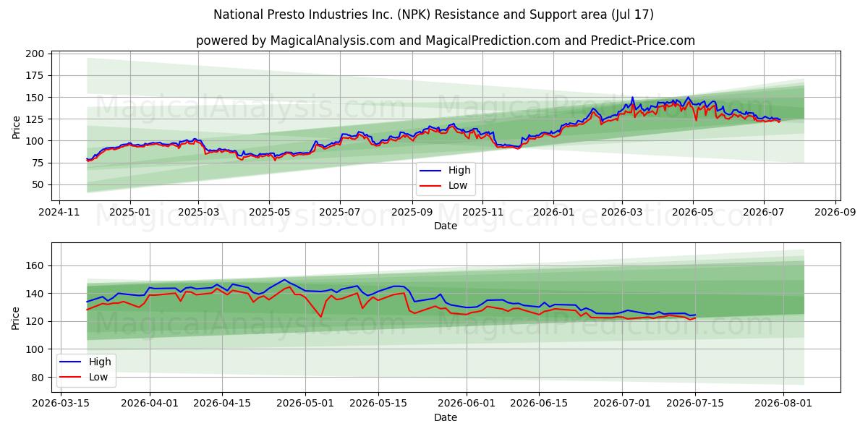This screenshot has width=868, height=434.
Task: Click the '140' tick on lower y-axis
Action: click(35, 293)
